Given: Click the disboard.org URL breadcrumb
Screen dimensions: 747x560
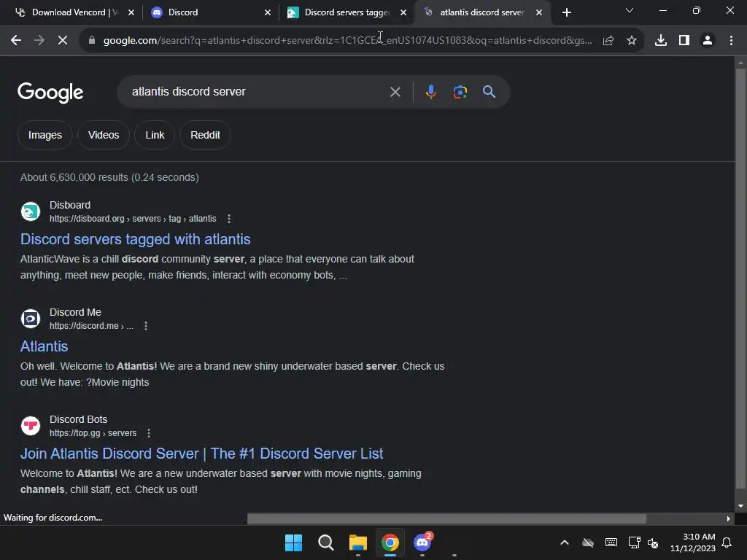Looking at the screenshot, I should click(x=133, y=219).
